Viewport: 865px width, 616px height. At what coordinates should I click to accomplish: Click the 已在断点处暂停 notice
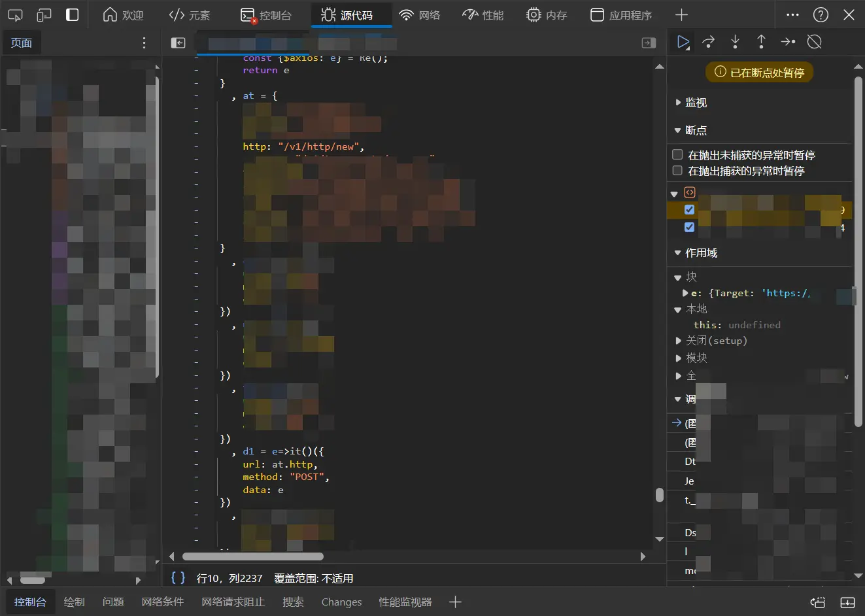coord(759,73)
